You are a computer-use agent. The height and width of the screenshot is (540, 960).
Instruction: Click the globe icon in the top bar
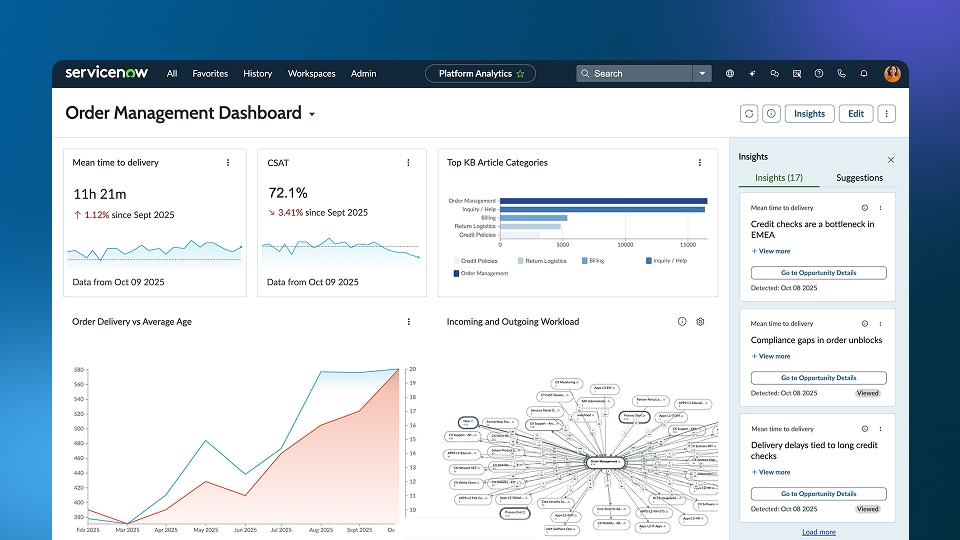click(730, 73)
